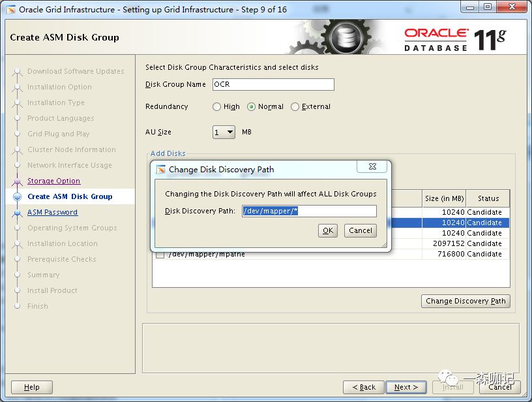Click the Oracle installer title bar icon
Screen dimensions: 532x402
point(11,10)
